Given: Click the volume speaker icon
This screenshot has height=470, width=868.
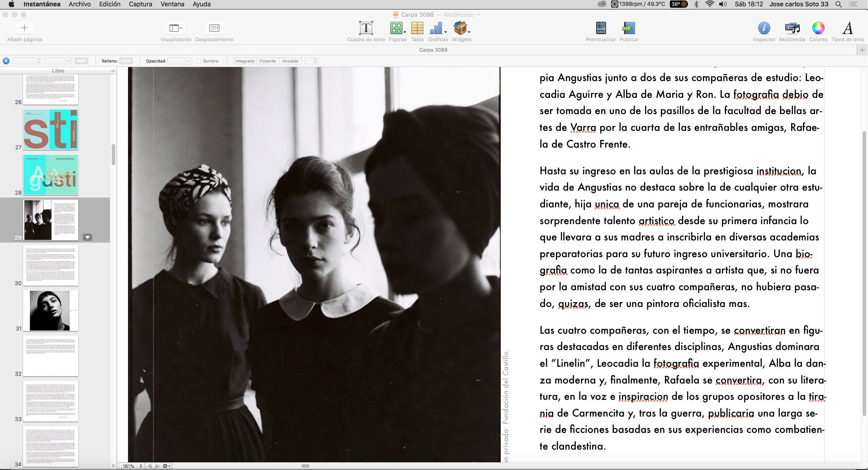Looking at the screenshot, I should 723,4.
